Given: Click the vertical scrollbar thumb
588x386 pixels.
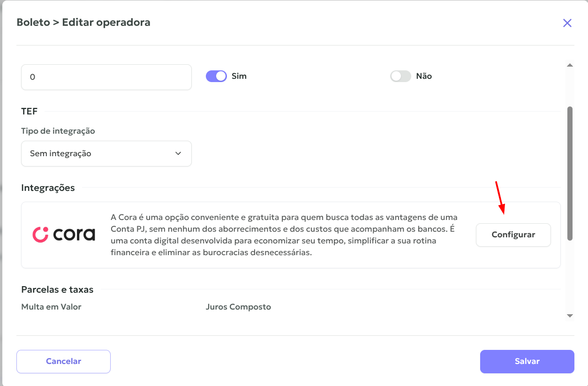Looking at the screenshot, I should tap(570, 174).
